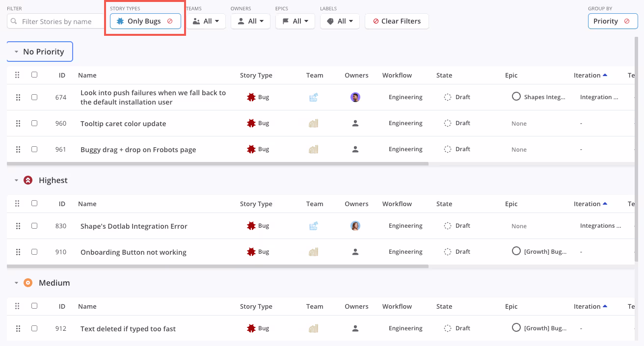Click team icon for story 961

click(314, 149)
